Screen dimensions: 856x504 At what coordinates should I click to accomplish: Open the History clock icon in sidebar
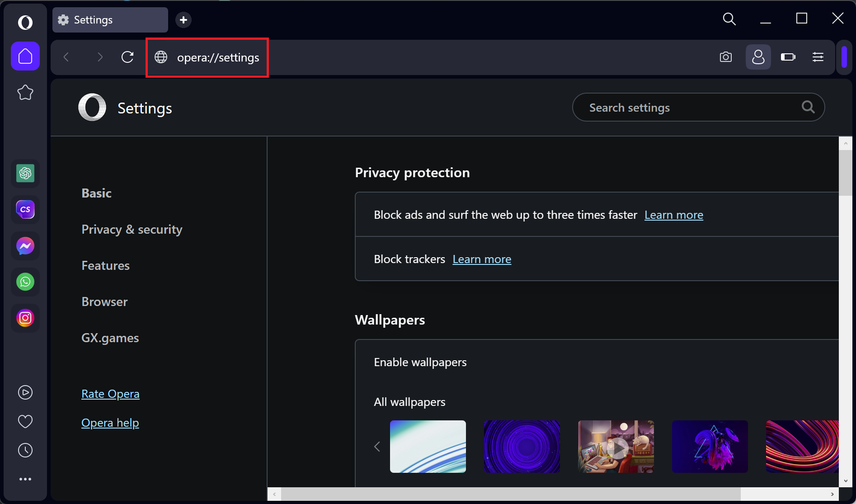(x=25, y=450)
